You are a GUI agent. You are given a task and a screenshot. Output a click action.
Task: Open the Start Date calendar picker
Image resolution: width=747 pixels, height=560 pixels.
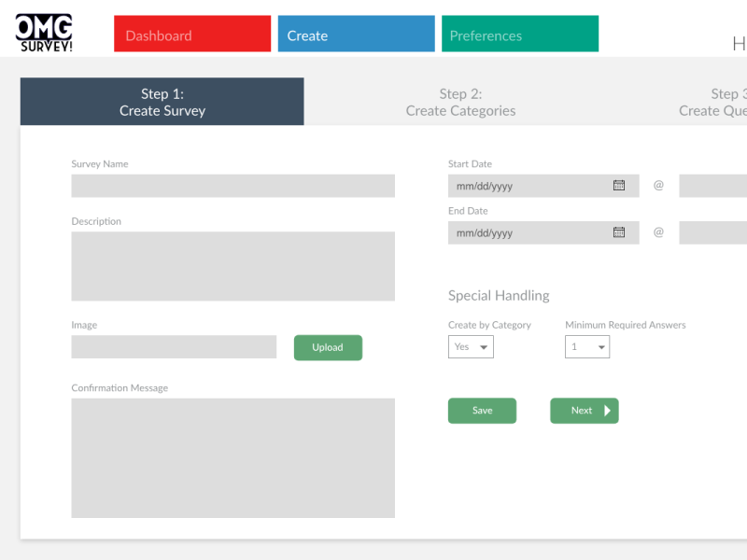pos(619,185)
